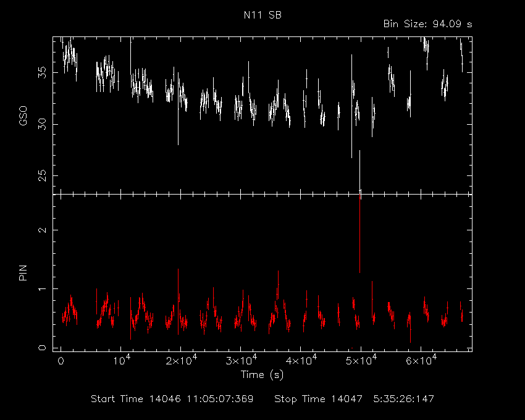The image size is (525, 420).
Task: Click time axis tick label 6×10^4
Action: (421, 360)
